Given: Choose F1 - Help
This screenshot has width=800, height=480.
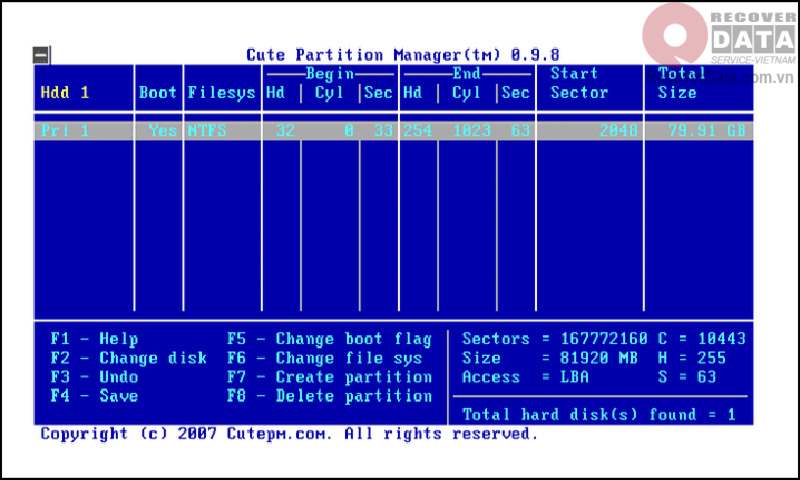Looking at the screenshot, I should (94, 339).
